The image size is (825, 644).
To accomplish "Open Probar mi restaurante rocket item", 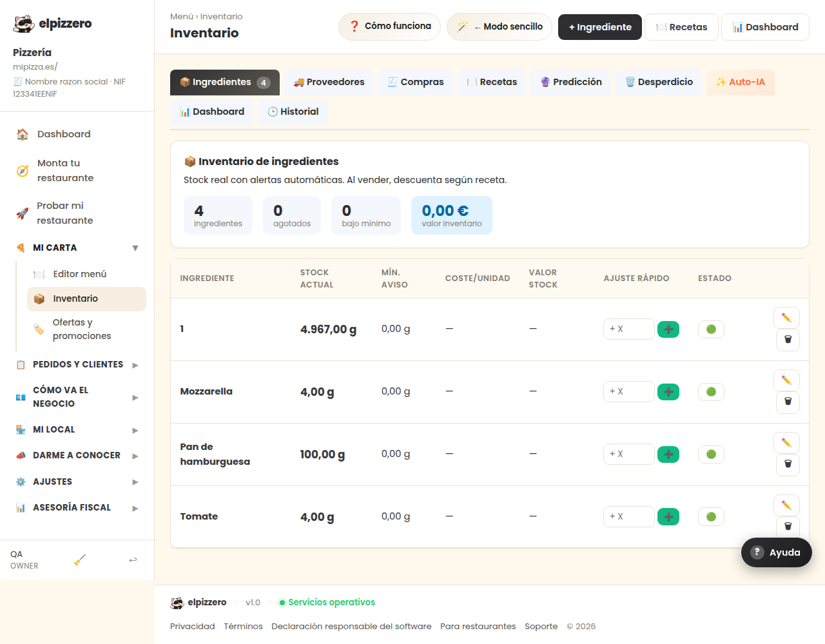I will pos(77,213).
